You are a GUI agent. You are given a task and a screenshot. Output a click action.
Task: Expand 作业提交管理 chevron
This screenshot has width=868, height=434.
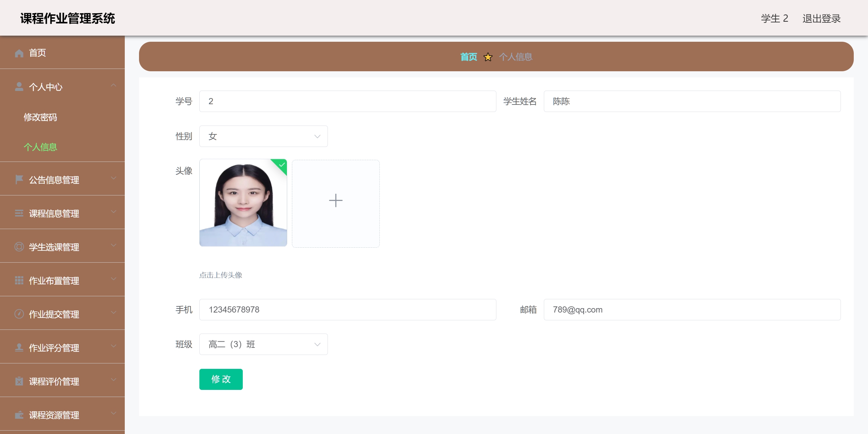click(114, 312)
